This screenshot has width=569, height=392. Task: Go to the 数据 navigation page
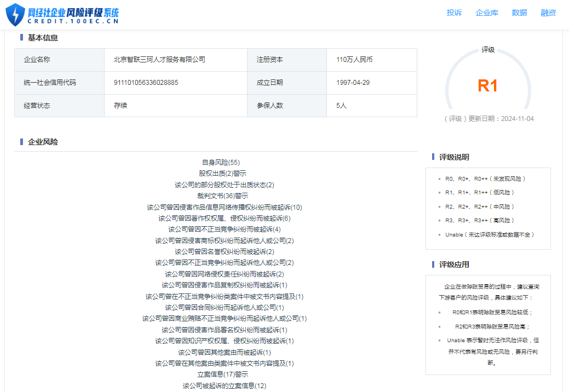coord(519,13)
